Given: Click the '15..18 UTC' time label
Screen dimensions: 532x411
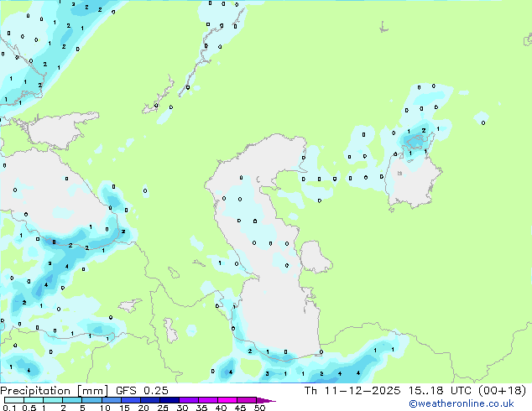Looking at the screenshot, I should [440, 391].
